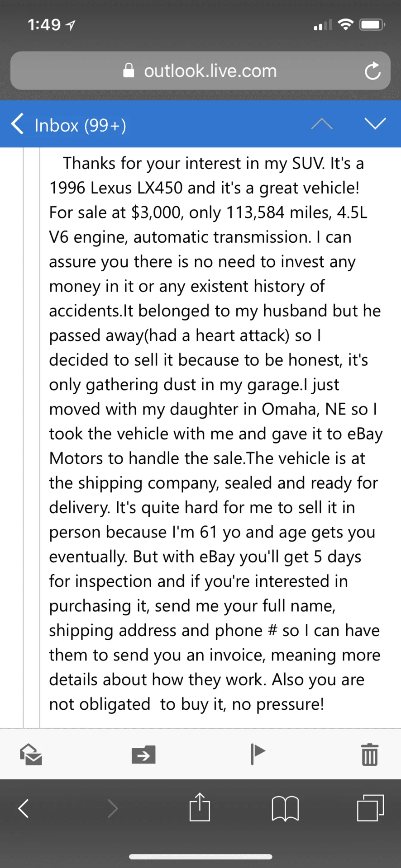
Task: Open the Safari share sheet
Action: click(200, 807)
